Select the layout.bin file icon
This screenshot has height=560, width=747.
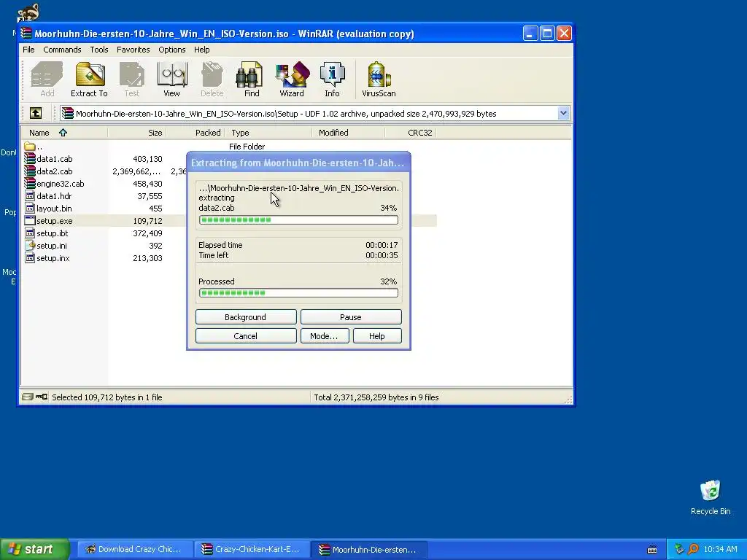29,208
